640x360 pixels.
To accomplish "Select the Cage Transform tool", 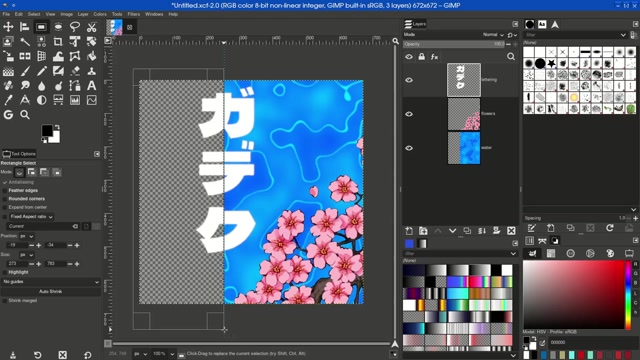I will [x=75, y=56].
